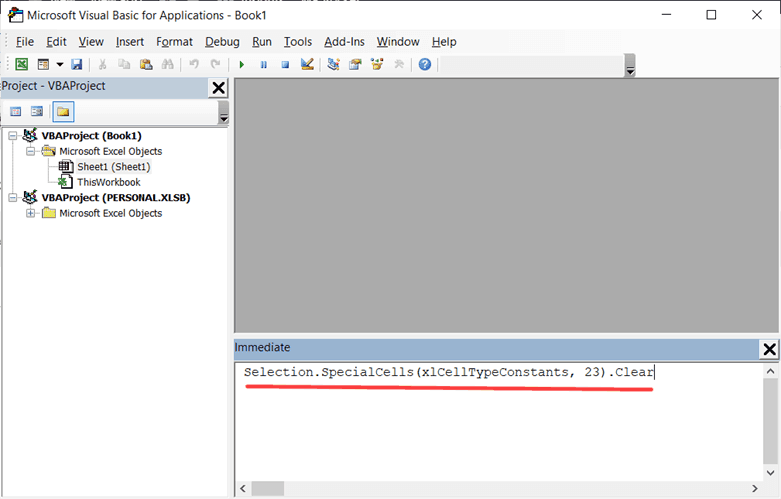The image size is (781, 499).
Task: Close the Project - VBAProject panel
Action: (x=218, y=88)
